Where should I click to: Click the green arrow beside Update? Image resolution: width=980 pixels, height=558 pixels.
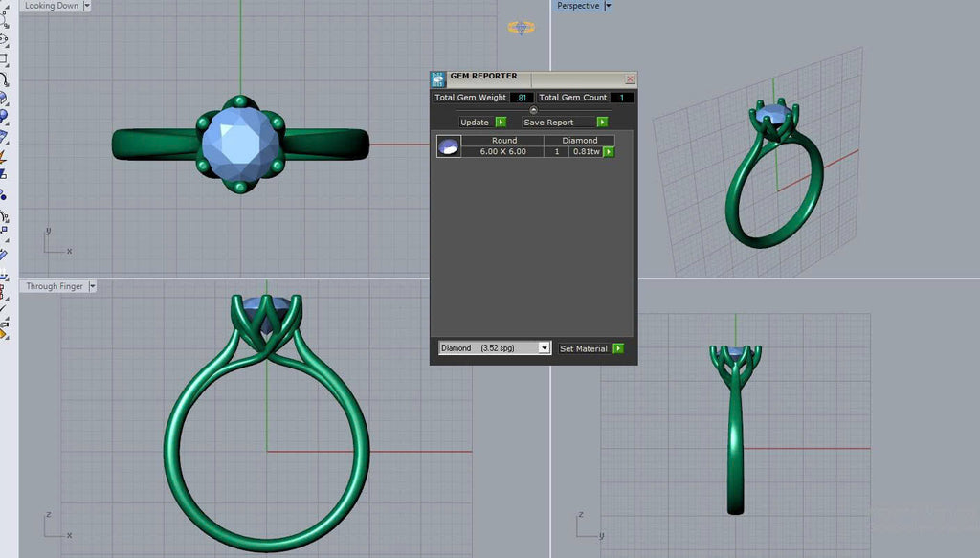(x=501, y=122)
